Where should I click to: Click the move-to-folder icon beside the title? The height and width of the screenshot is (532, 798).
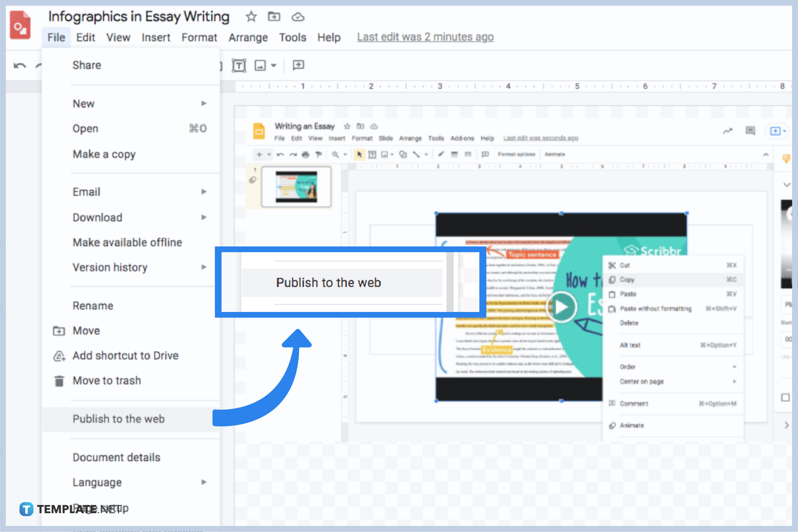pyautogui.click(x=274, y=16)
